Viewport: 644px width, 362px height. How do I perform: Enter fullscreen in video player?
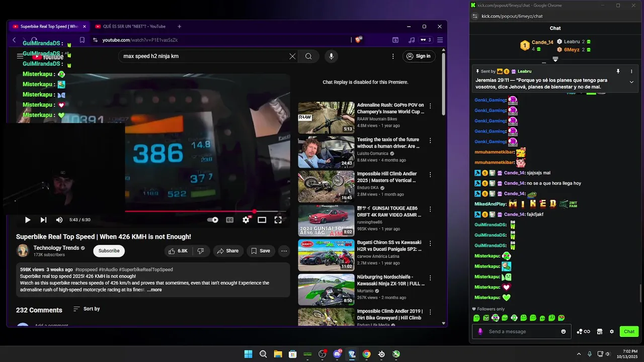(x=278, y=220)
